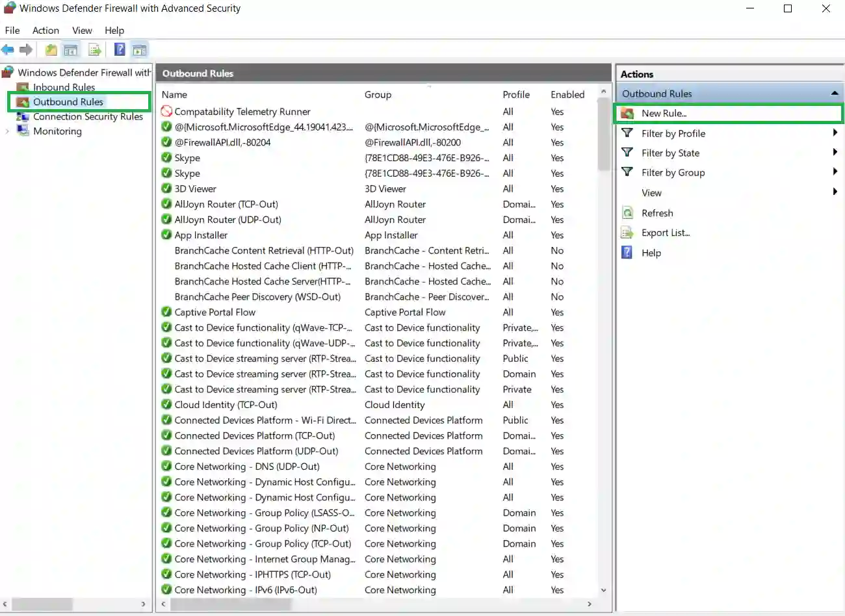Click the green check beside AllJoyn Router (UDP-Out)

pyautogui.click(x=166, y=220)
